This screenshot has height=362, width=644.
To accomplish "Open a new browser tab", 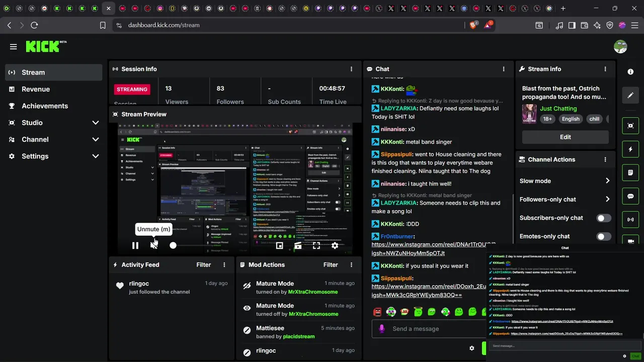I will tap(563, 9).
